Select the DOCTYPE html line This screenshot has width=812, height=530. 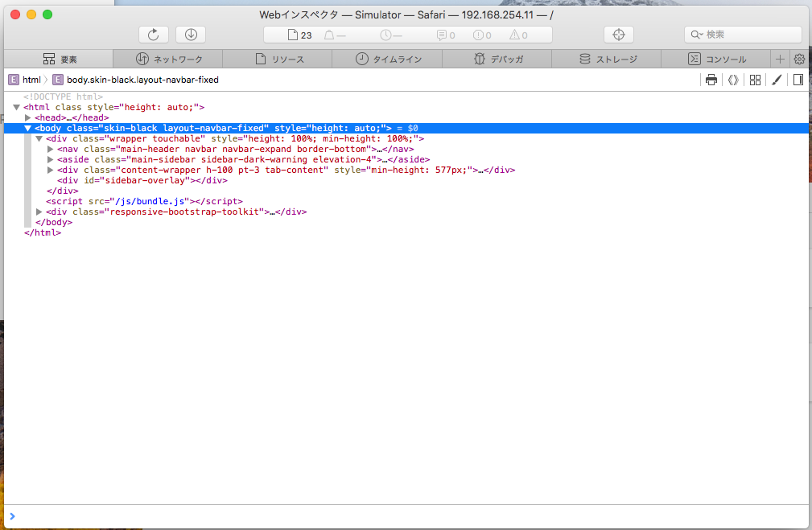click(x=64, y=97)
